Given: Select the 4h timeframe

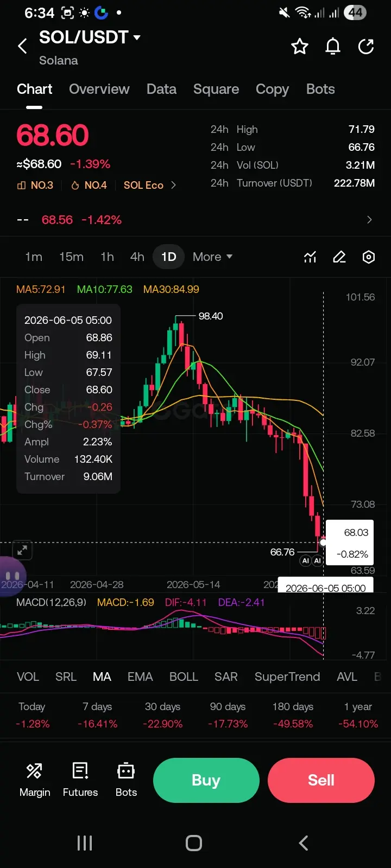Looking at the screenshot, I should point(137,257).
